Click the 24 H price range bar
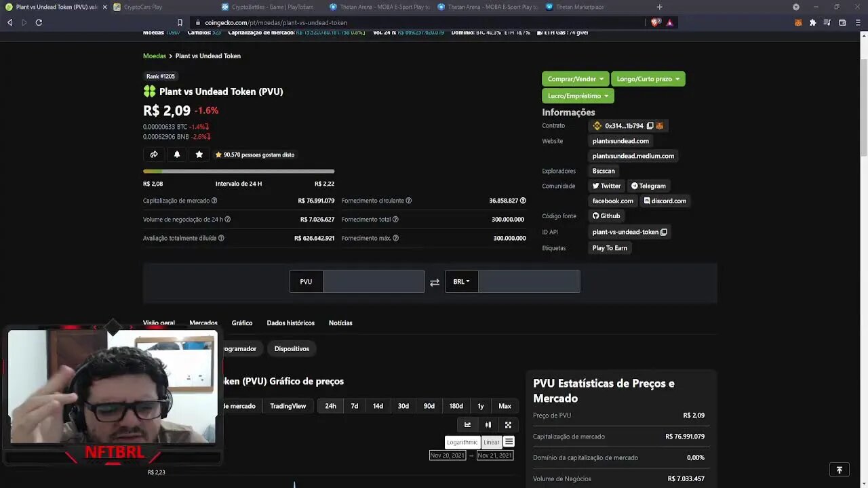This screenshot has width=868, height=488. coord(239,171)
